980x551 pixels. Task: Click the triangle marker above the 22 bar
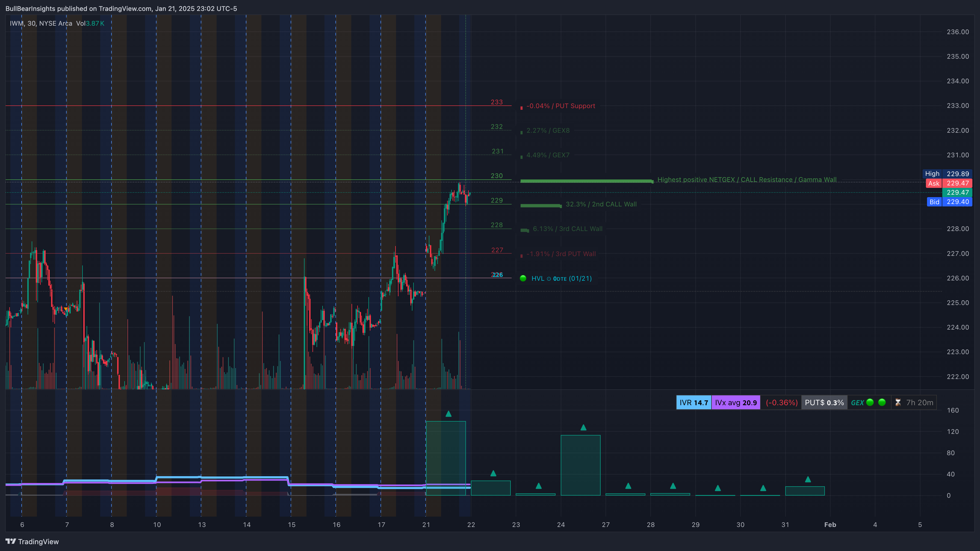pos(494,473)
